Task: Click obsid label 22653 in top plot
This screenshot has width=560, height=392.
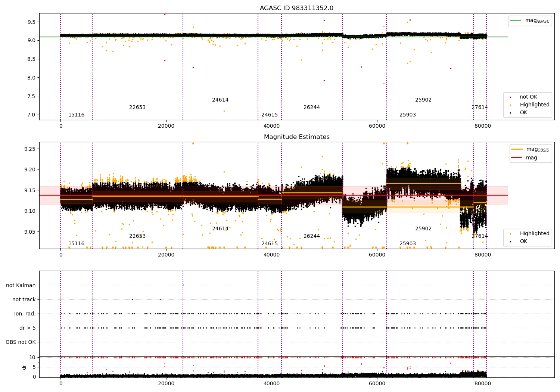Action: pyautogui.click(x=137, y=108)
